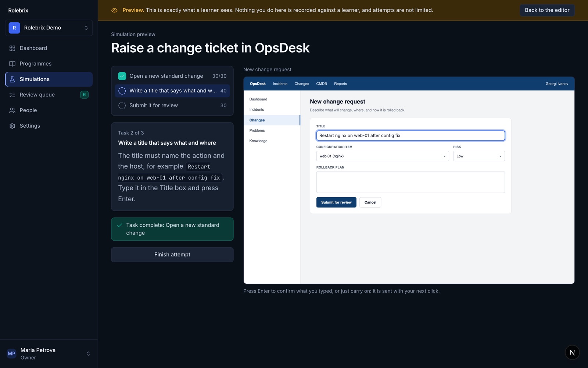
Task: Click the OpsDesk logo in top nav
Action: point(258,84)
